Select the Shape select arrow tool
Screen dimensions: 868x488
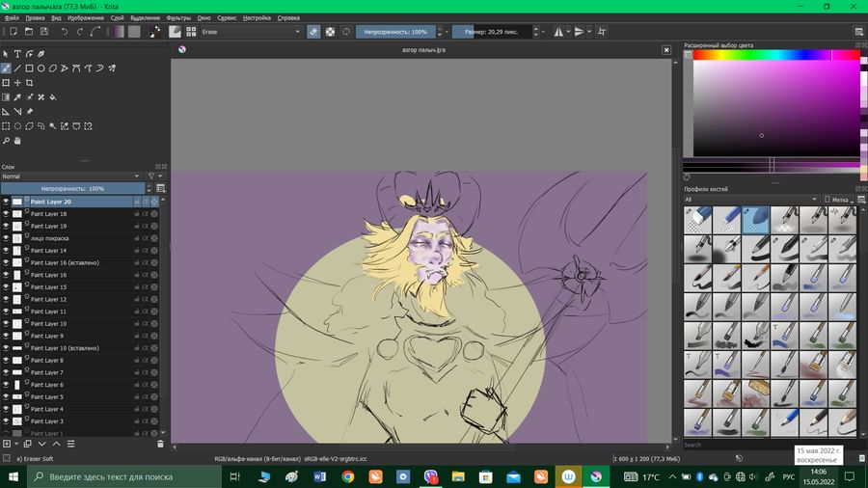(6, 54)
